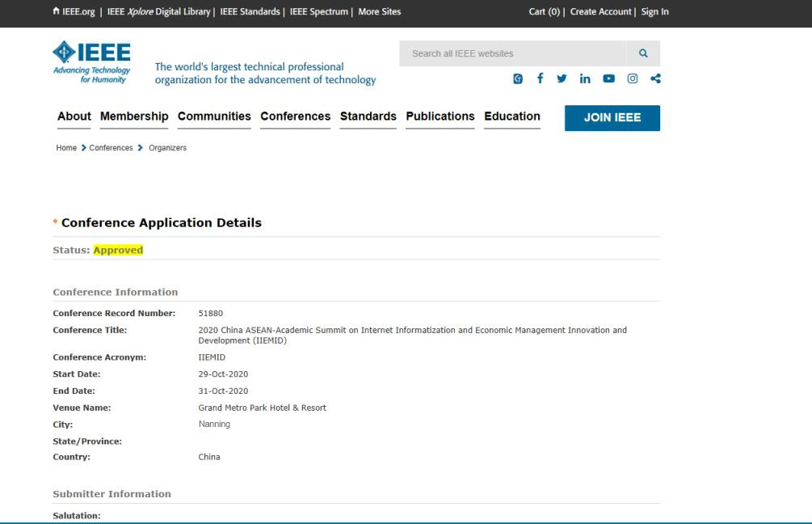
Task: Open IEEE Xplore Digital Library link
Action: 159,11
